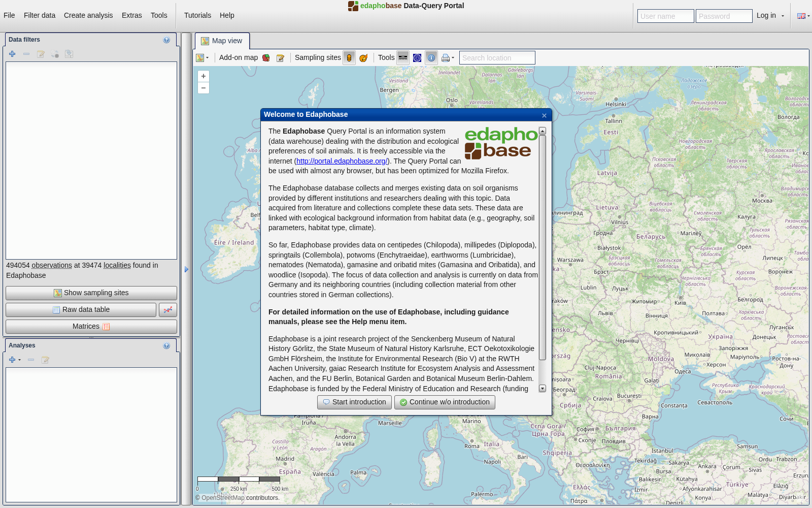Click the Sampling sites toolbar label
Image resolution: width=812 pixels, height=508 pixels.
coord(318,58)
